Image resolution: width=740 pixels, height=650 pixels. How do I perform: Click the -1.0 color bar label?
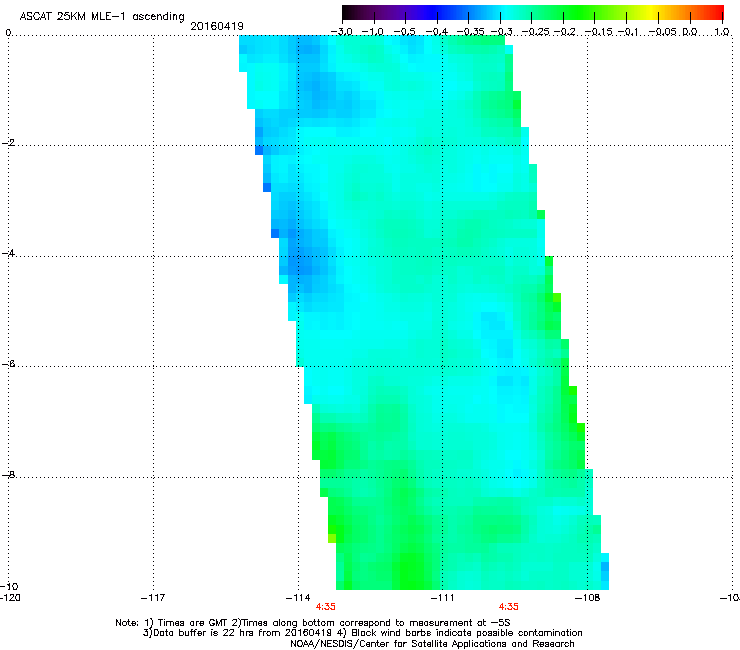[373, 32]
